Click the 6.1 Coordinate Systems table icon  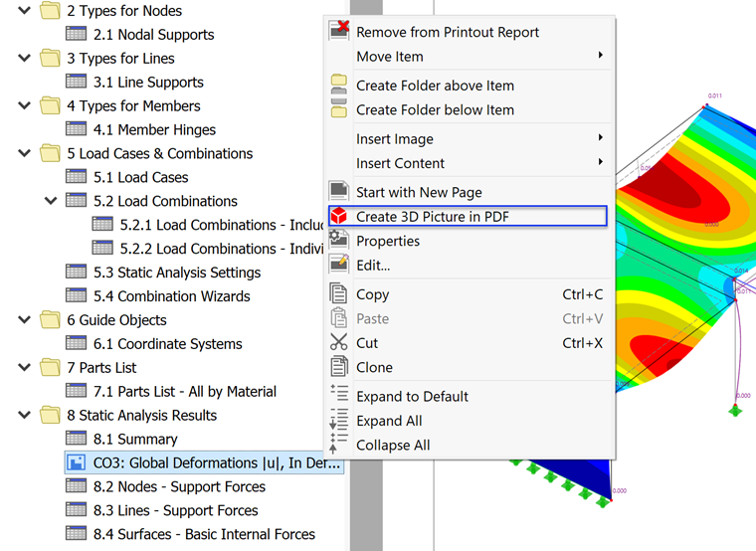77,343
